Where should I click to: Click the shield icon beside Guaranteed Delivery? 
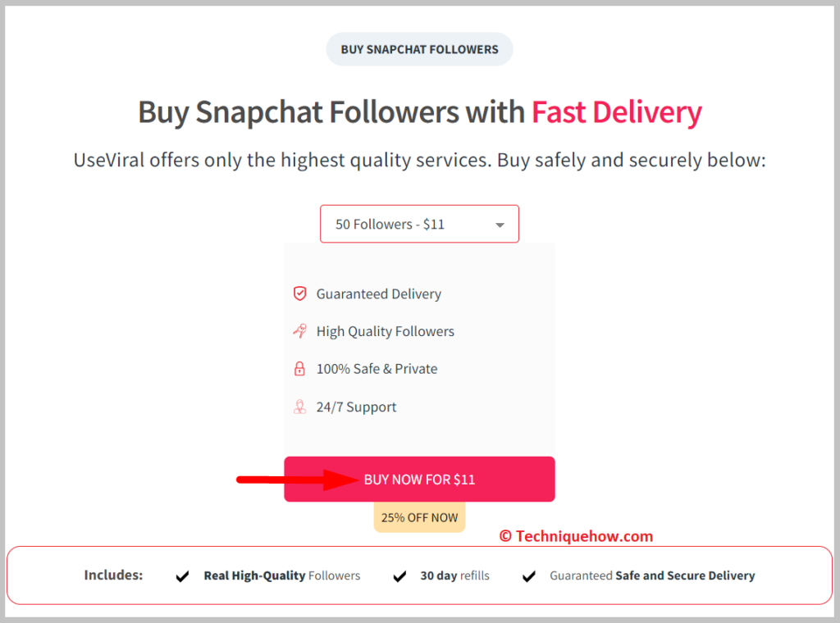coord(300,293)
